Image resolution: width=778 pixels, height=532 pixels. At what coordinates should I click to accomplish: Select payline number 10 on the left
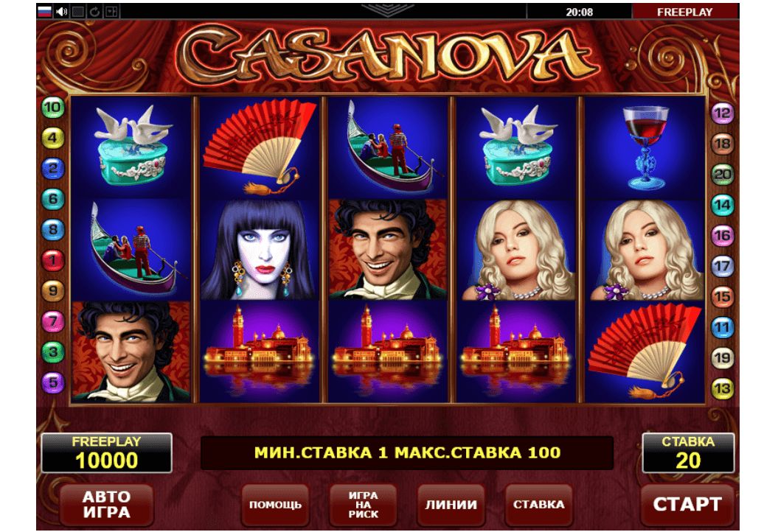coord(52,108)
